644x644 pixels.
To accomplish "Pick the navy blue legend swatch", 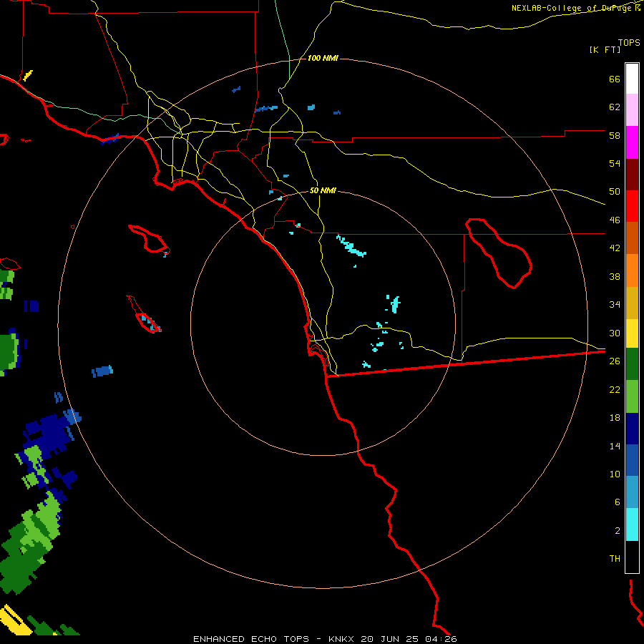I will point(632,429).
